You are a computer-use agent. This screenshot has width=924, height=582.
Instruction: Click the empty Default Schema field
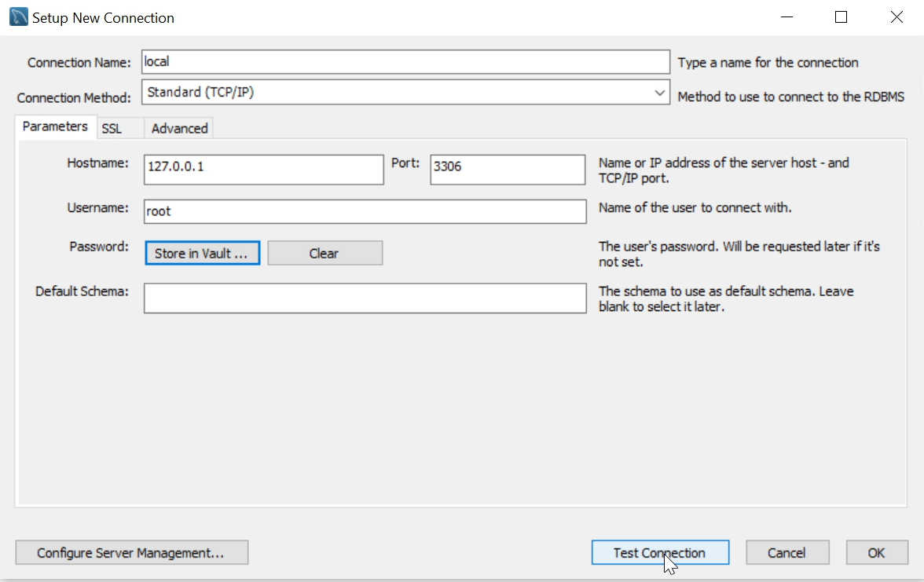(x=364, y=298)
